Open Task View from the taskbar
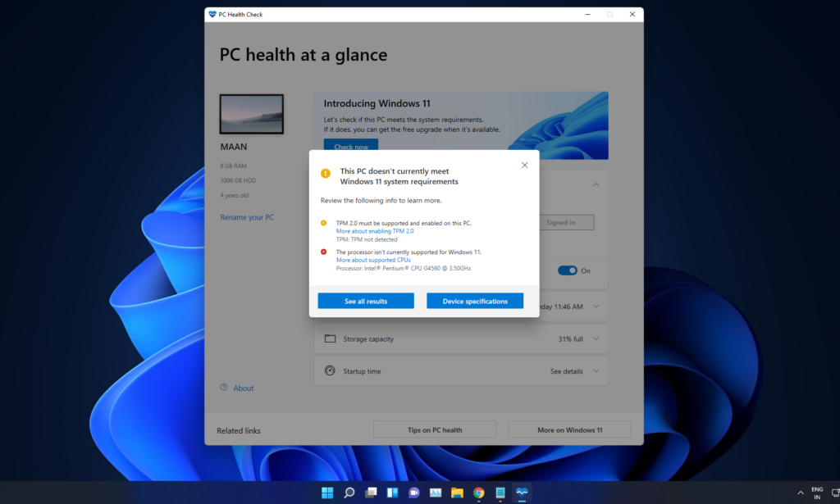Screen dimensions: 840x504 tap(371, 493)
